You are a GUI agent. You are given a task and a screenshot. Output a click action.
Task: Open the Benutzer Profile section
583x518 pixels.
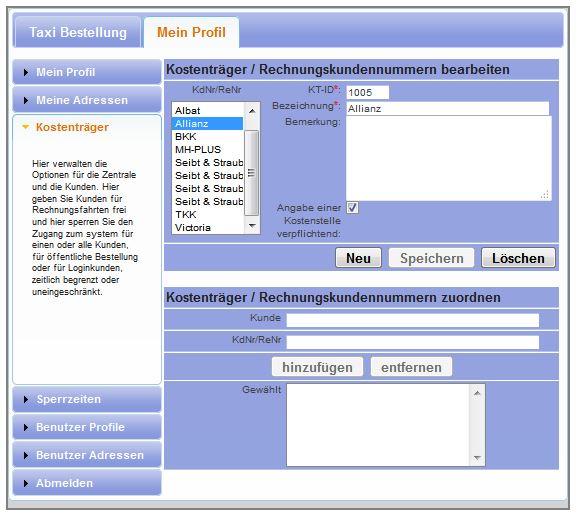[x=87, y=427]
